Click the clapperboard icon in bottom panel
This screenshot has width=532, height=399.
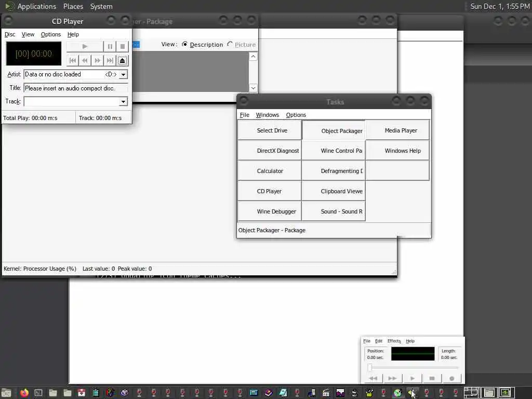click(326, 393)
